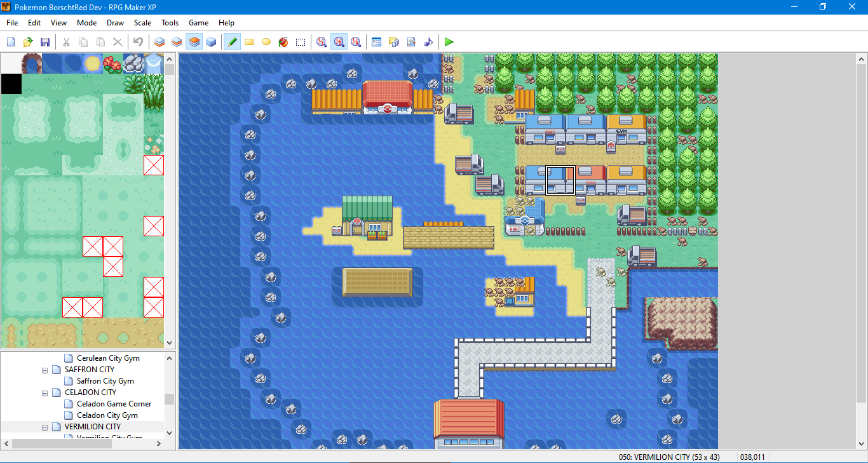The height and width of the screenshot is (463, 868).
Task: Open the Script Editor icon
Action: 411,42
